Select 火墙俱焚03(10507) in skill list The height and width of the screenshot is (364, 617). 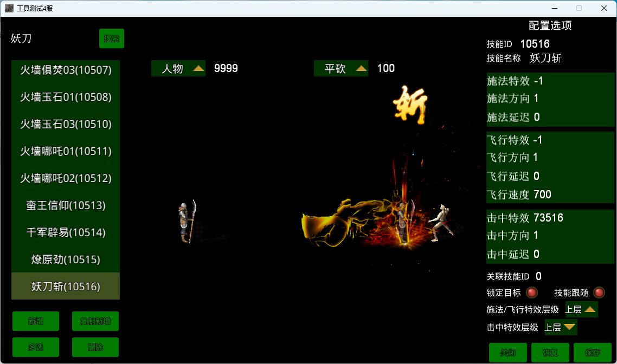pos(66,70)
